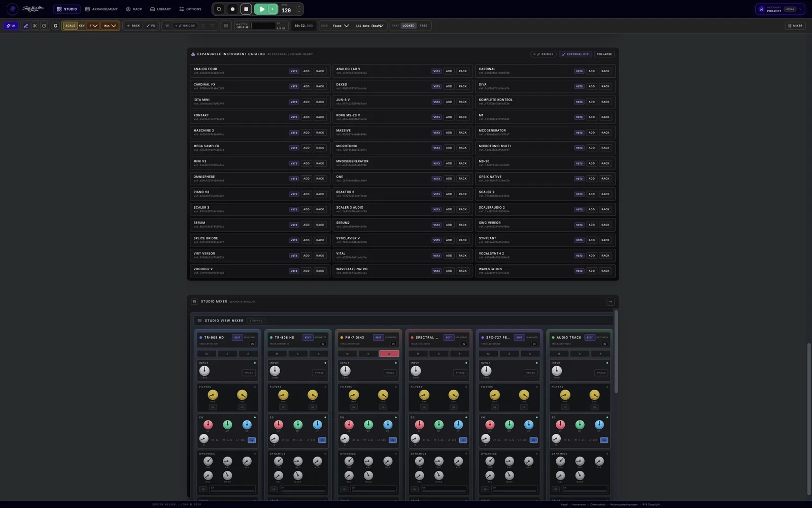
Task: Open the spider logo home icon
Action: (x=13, y=9)
